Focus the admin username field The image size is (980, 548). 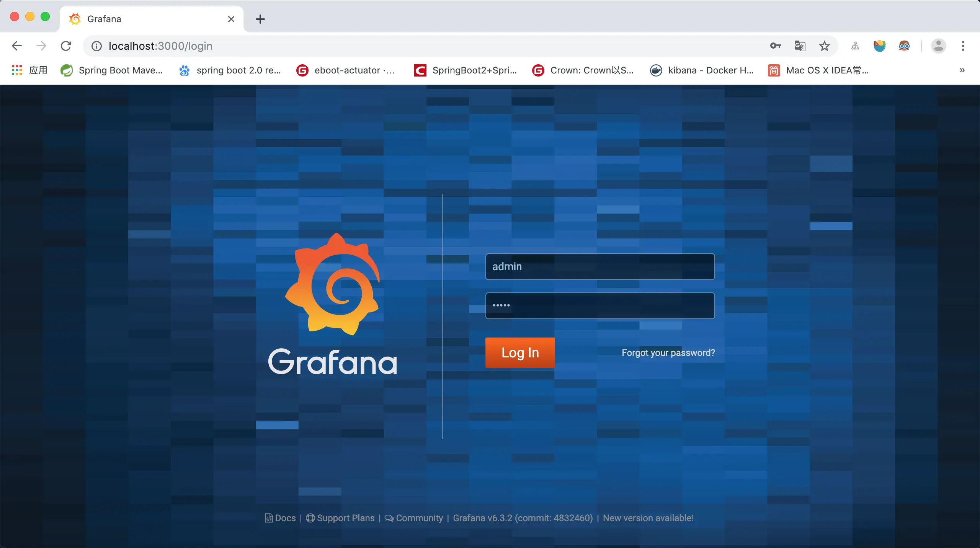coord(600,267)
